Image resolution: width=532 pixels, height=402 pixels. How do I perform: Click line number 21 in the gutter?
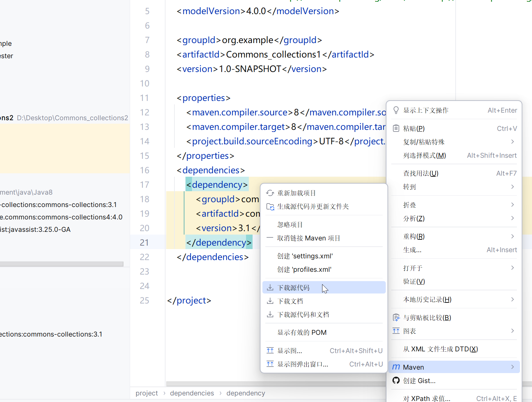(x=145, y=243)
